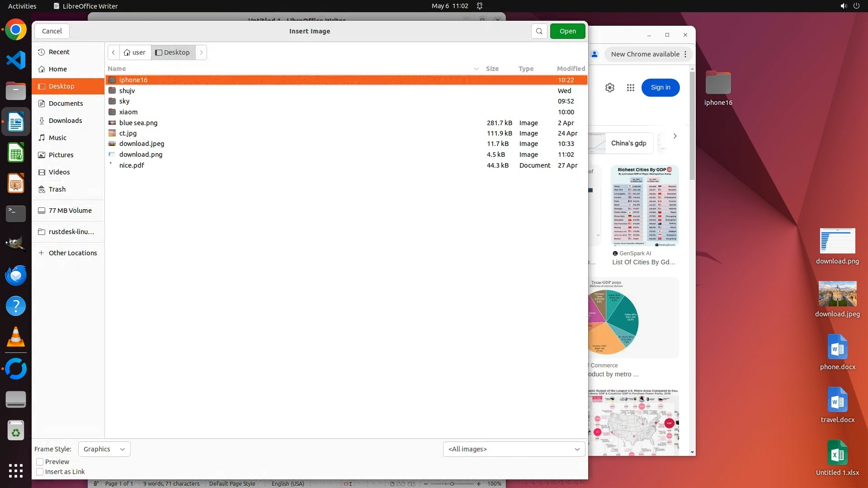Click the Name column sort arrow
Image resolution: width=868 pixels, height=488 pixels.
point(476,69)
